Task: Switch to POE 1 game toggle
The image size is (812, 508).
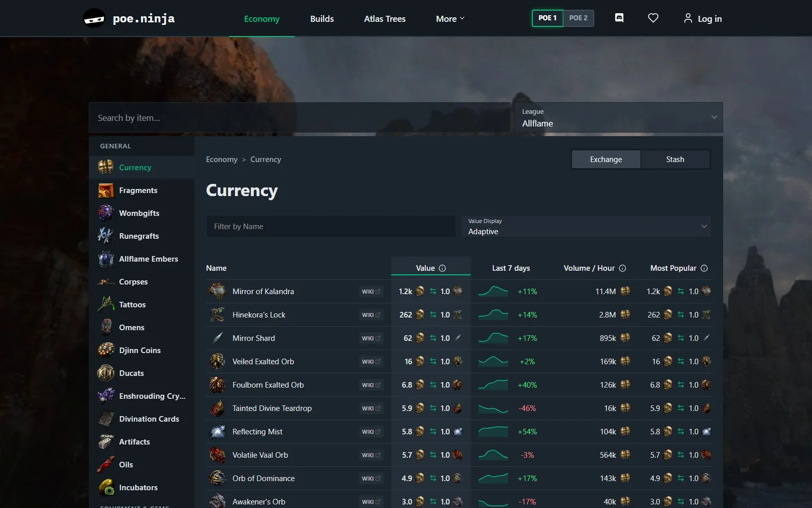Action: 547,18
